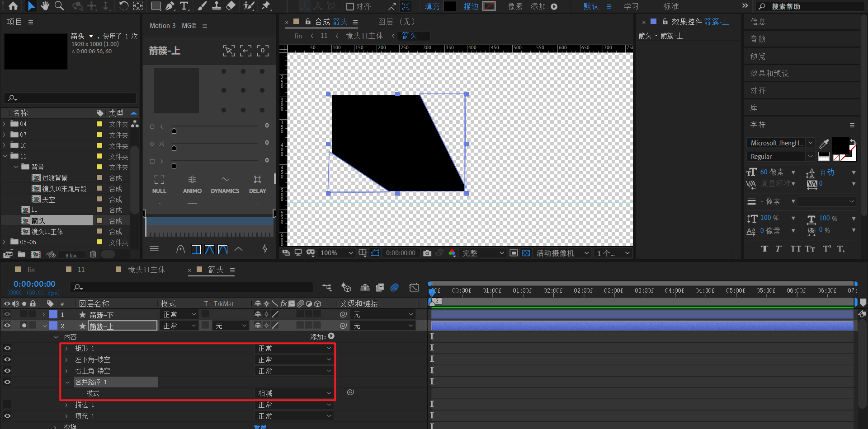Select the 学习 workspace
The image size is (868, 429).
[631, 6]
